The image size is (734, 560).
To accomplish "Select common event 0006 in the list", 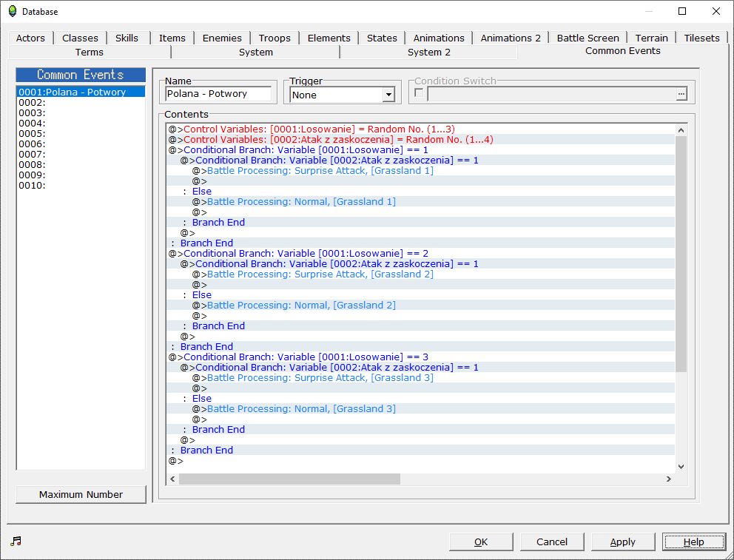I will point(81,144).
